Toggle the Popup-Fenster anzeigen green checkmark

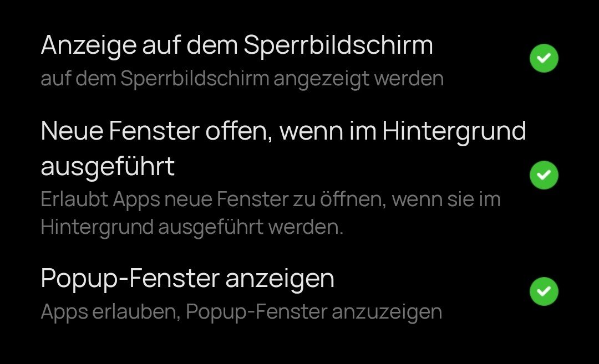pos(544,292)
